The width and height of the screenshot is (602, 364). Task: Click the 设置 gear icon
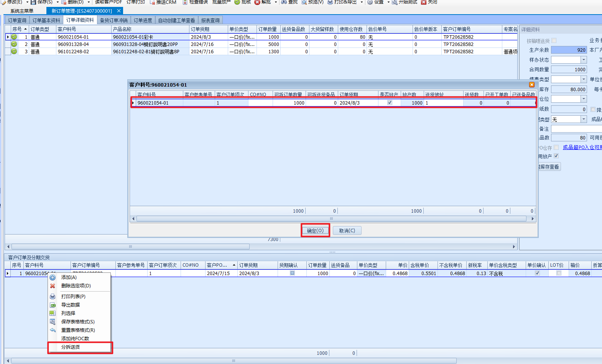370,2
